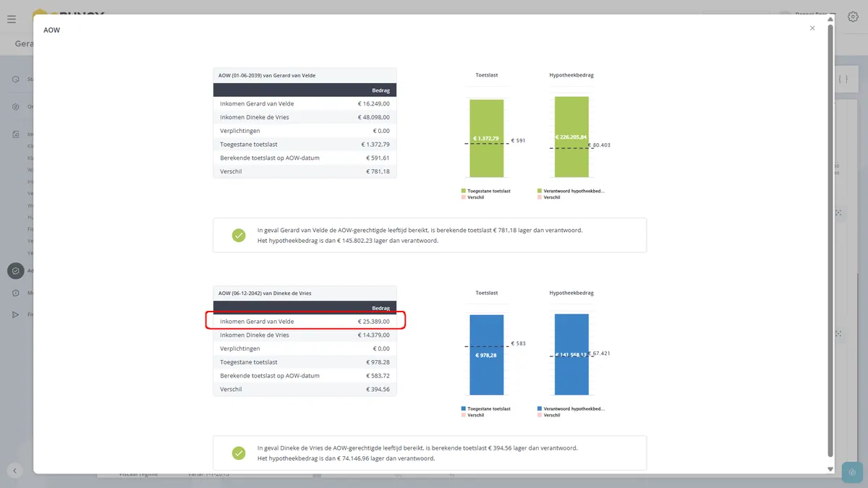Click the green checkmark beside Dineke's AOW result
This screenshot has width=868, height=488.
(x=239, y=453)
